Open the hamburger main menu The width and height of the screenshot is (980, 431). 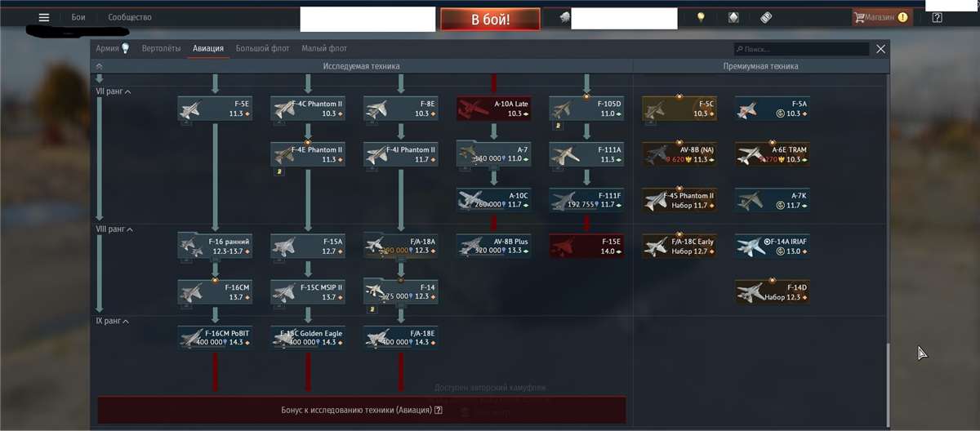click(x=44, y=17)
